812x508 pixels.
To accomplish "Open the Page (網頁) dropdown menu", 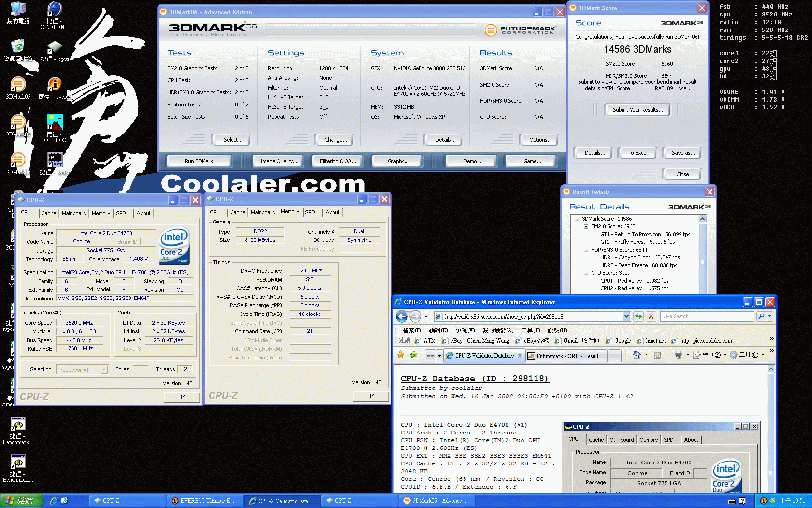I will coord(710,355).
